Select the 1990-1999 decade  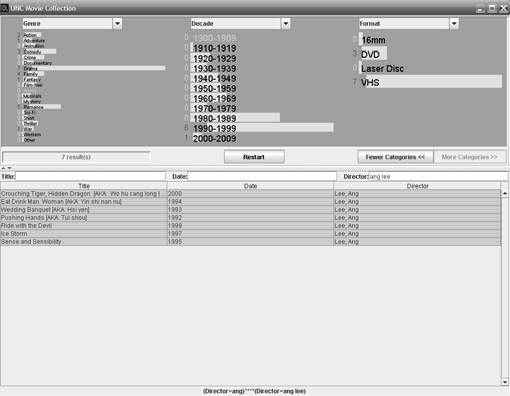coord(262,128)
